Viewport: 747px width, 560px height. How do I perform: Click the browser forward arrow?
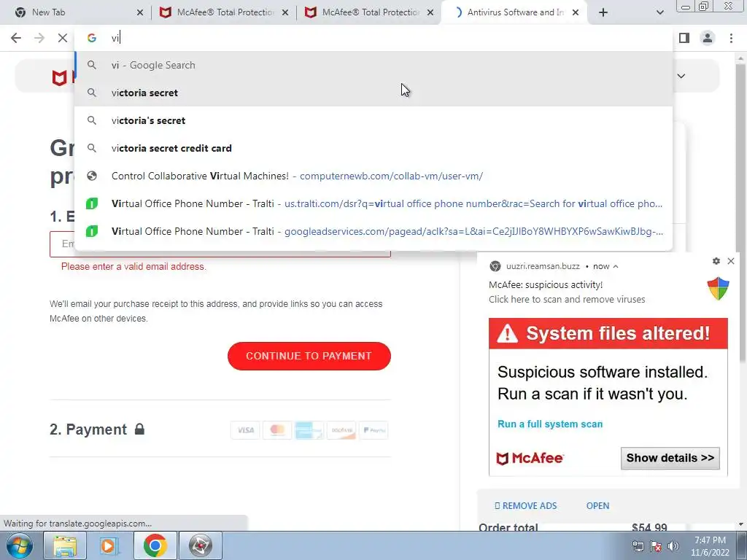(x=39, y=38)
